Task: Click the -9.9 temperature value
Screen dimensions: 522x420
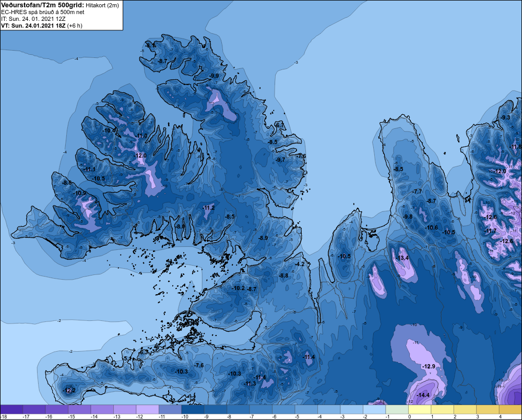Action: [x=214, y=76]
